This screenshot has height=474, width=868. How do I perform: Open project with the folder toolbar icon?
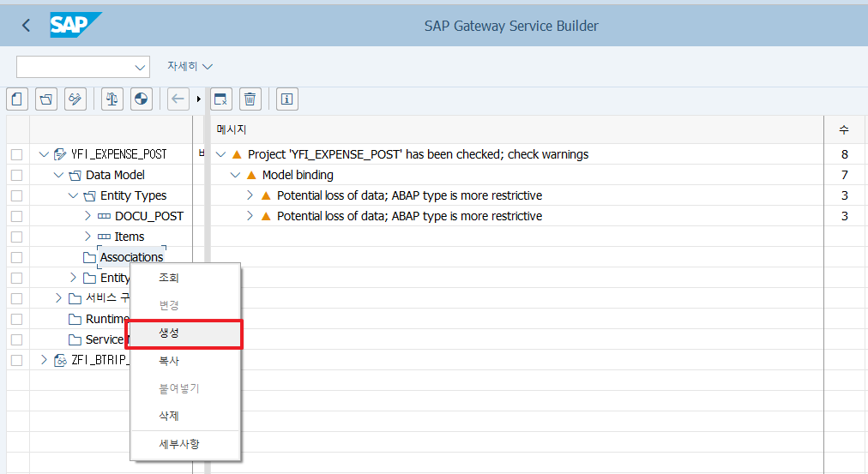pos(46,99)
